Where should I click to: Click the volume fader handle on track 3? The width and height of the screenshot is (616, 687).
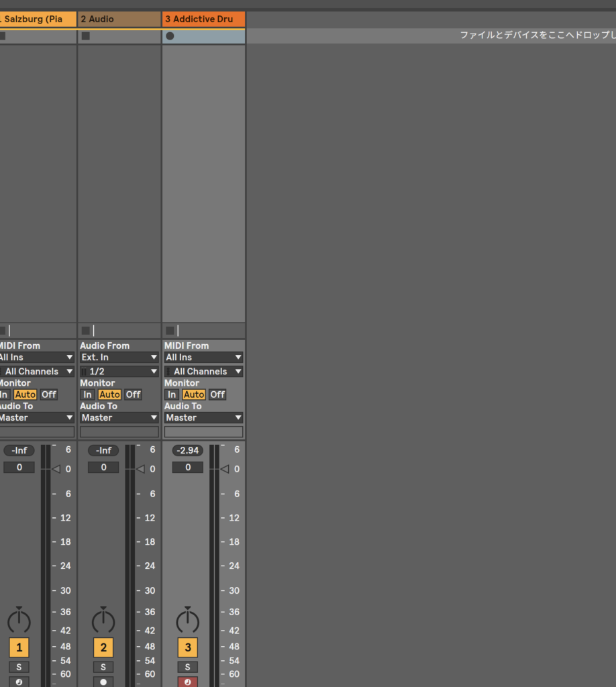[225, 469]
